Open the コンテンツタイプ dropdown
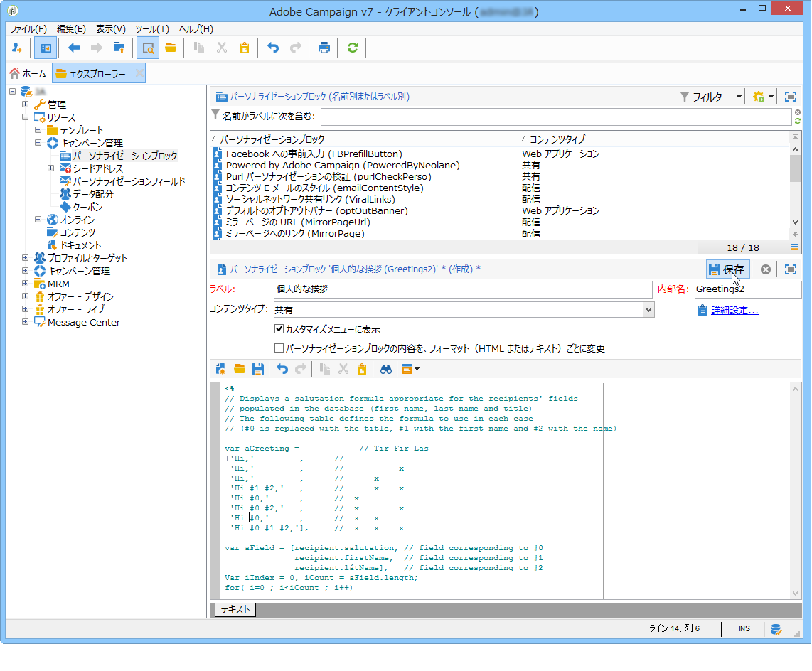 click(x=648, y=310)
